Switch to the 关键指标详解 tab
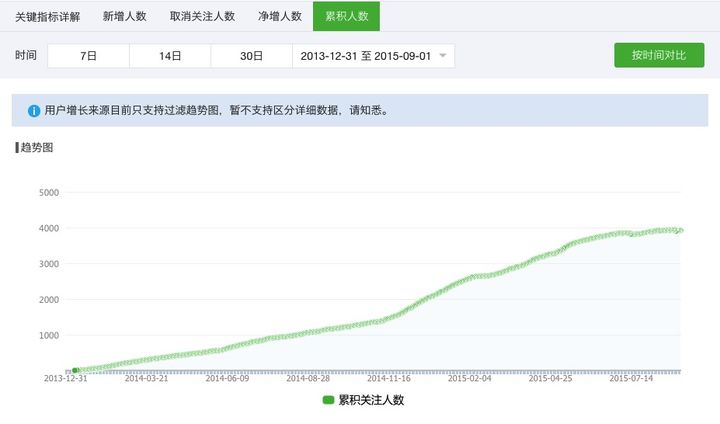720x424 pixels. (x=48, y=17)
